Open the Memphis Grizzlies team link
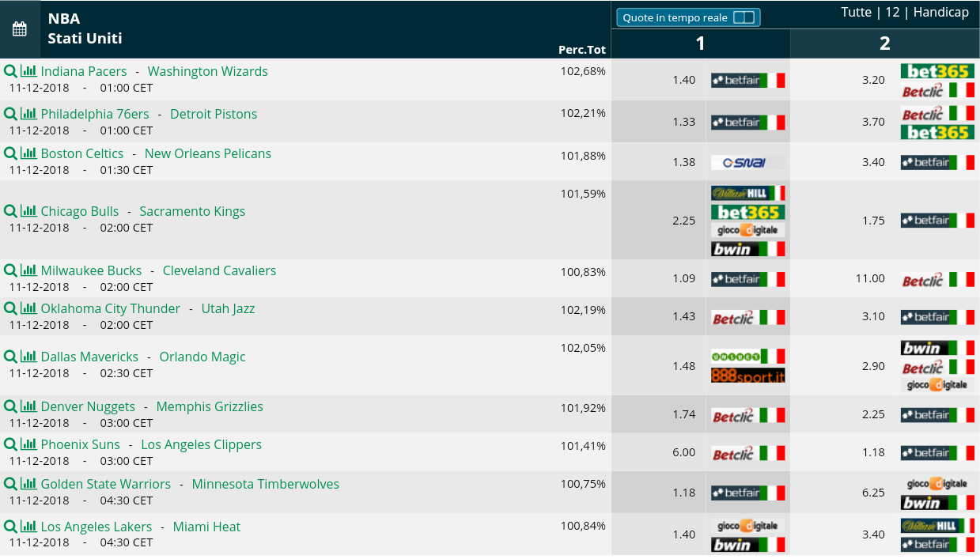The height and width of the screenshot is (559, 980). pyautogui.click(x=210, y=406)
